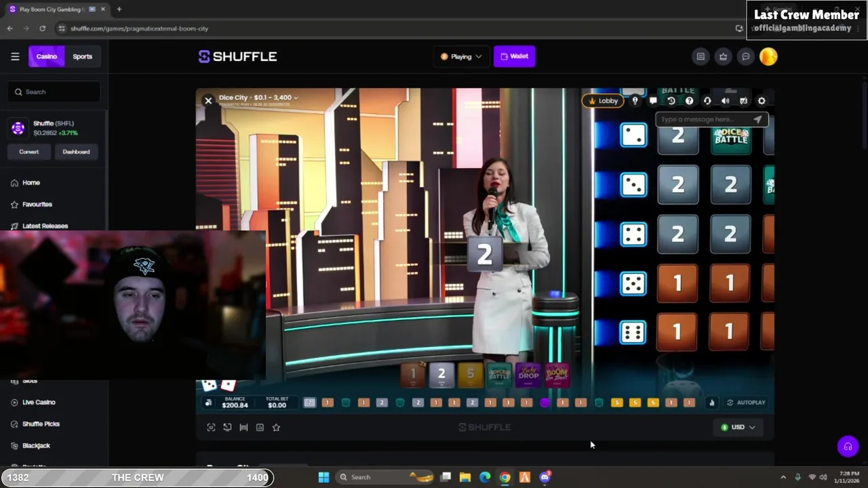Switch to the Casino tab
Image resolution: width=868 pixels, height=488 pixels.
coord(47,56)
